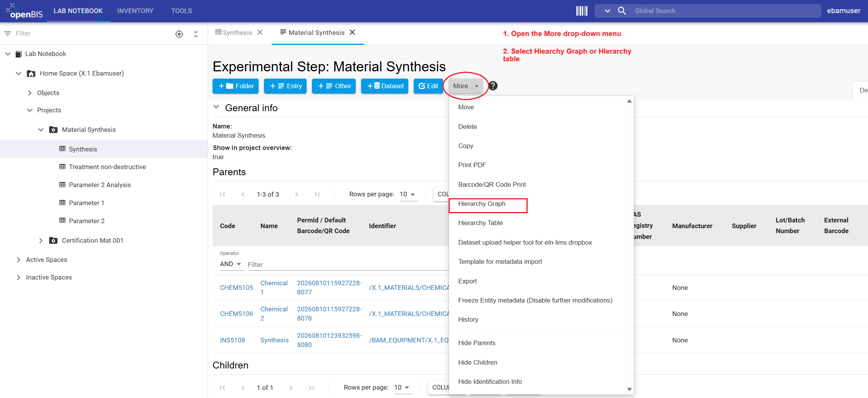Click the sidebar Filter input field
Image resolution: width=868 pixels, height=398 pixels.
(x=92, y=34)
